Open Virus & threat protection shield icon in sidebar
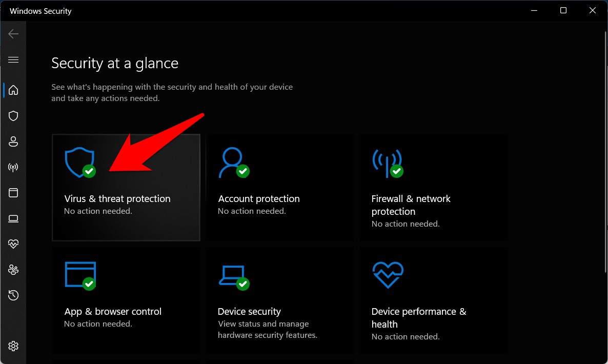The image size is (608, 364). tap(13, 116)
